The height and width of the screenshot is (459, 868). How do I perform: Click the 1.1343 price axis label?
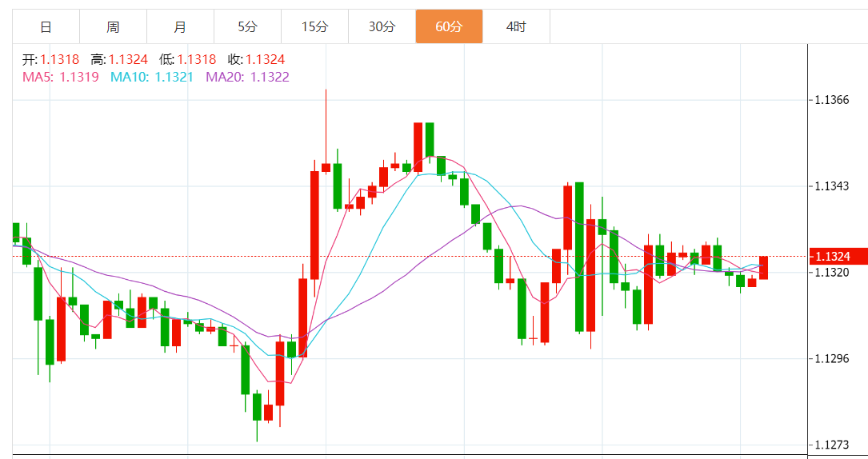pos(831,186)
